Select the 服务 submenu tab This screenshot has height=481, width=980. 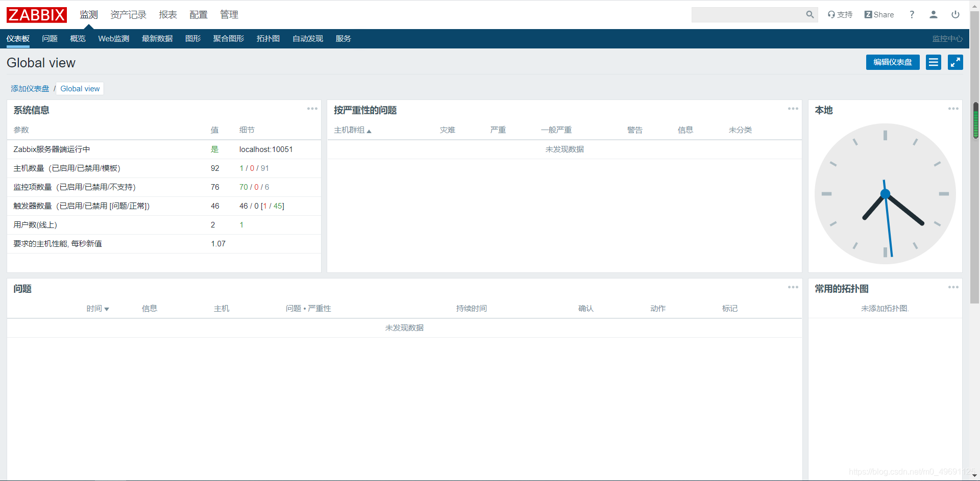[344, 39]
